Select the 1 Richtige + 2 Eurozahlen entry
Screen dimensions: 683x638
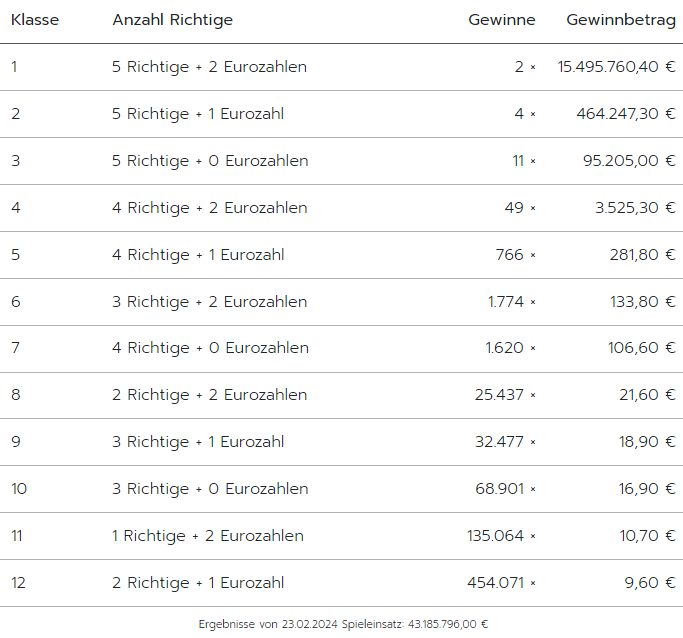(x=207, y=536)
